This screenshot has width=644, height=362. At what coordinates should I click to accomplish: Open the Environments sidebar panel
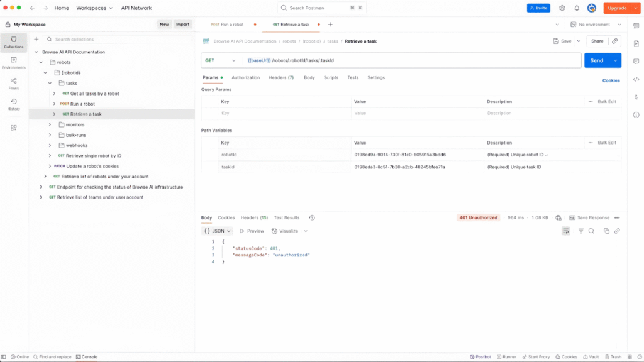pos(14,62)
